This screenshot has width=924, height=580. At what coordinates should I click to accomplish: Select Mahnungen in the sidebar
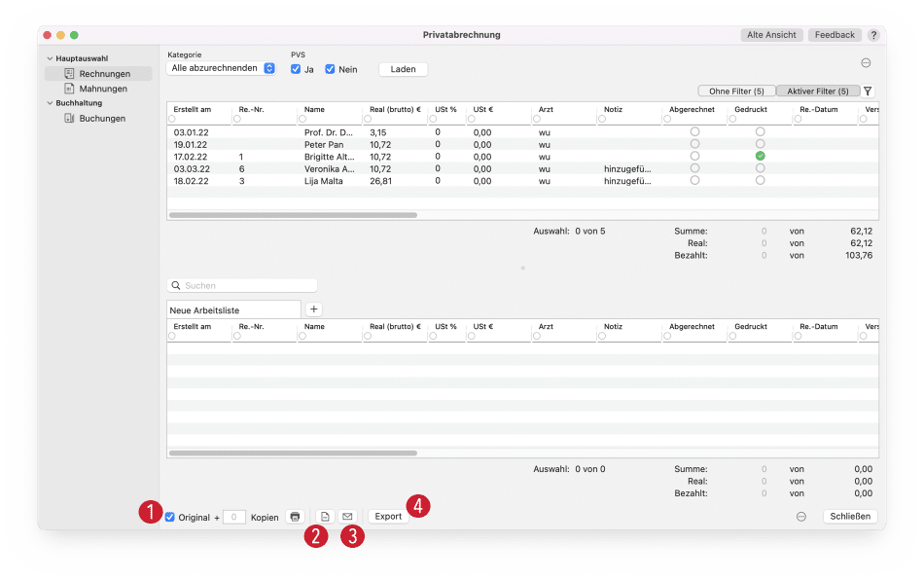point(98,89)
